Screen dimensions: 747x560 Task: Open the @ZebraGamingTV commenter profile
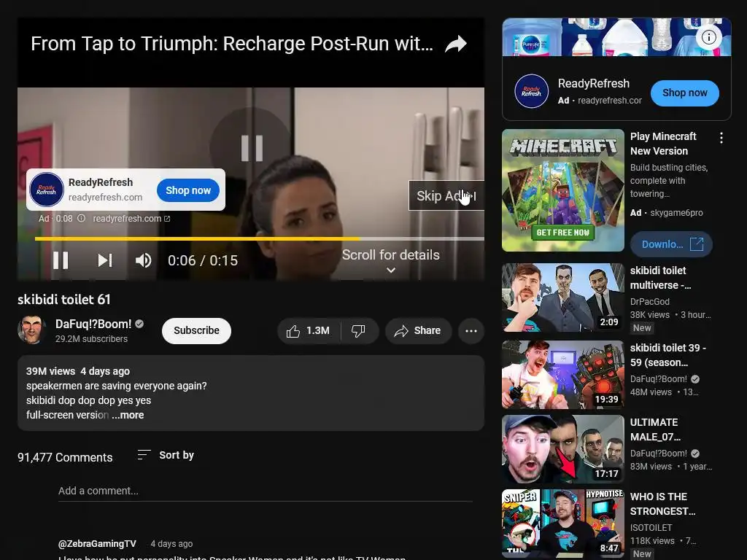97,543
